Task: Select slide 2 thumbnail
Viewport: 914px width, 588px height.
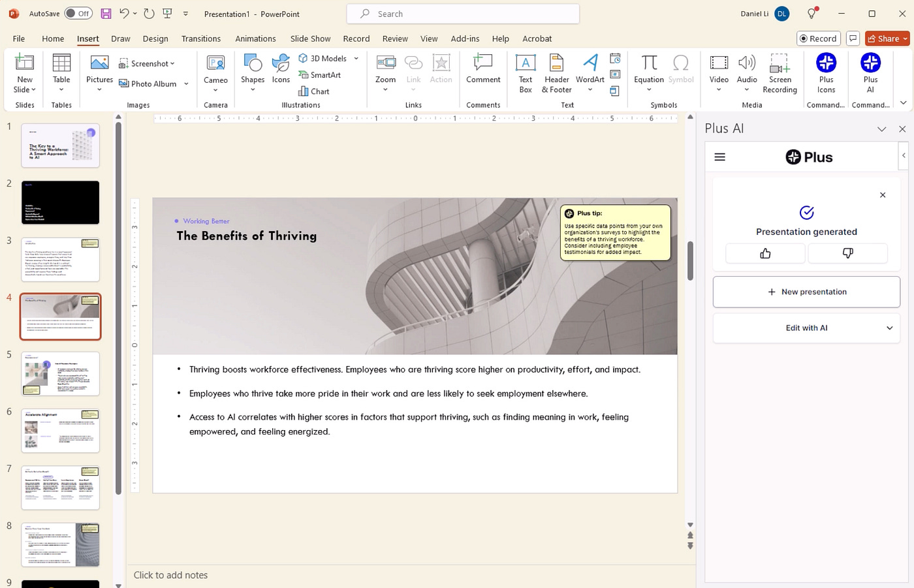Action: point(59,202)
